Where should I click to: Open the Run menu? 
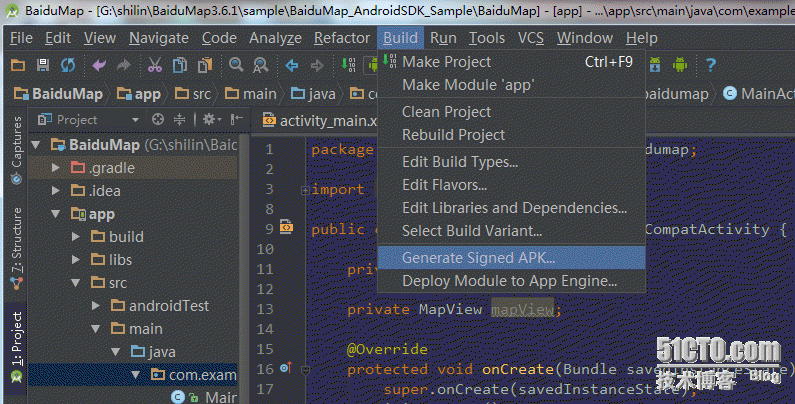(x=443, y=38)
